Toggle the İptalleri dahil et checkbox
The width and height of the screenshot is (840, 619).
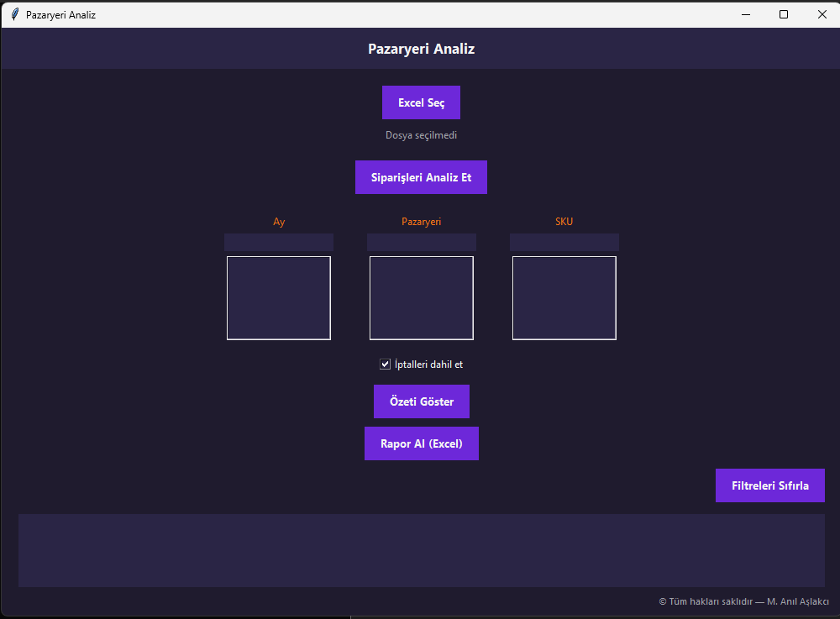385,365
